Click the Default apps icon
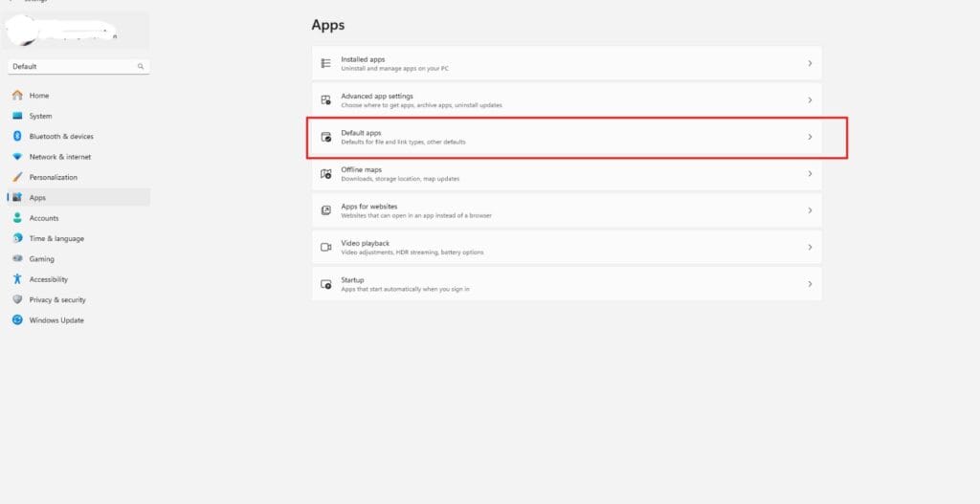The width and height of the screenshot is (980, 504). 325,137
